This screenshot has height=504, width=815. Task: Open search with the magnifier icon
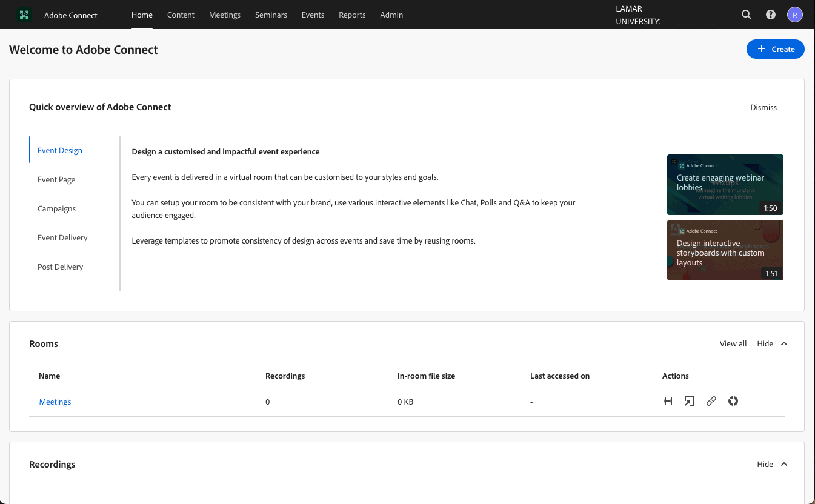tap(747, 15)
